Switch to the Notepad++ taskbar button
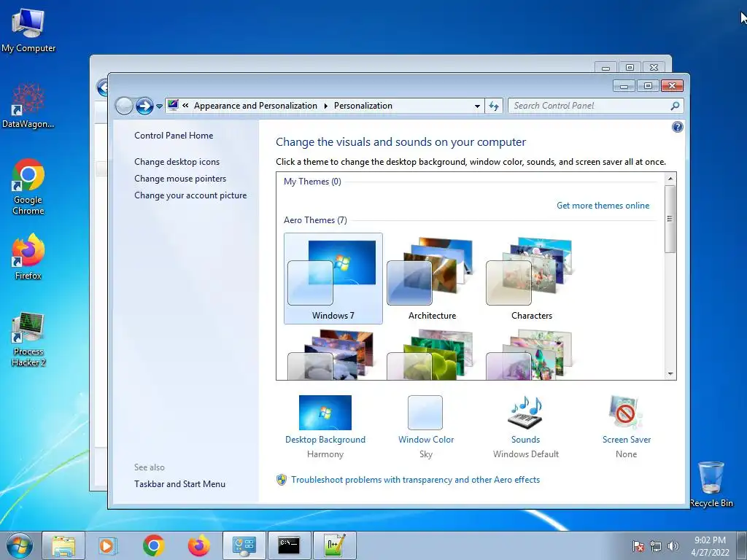Viewport: 747px width, 560px height. (334, 545)
